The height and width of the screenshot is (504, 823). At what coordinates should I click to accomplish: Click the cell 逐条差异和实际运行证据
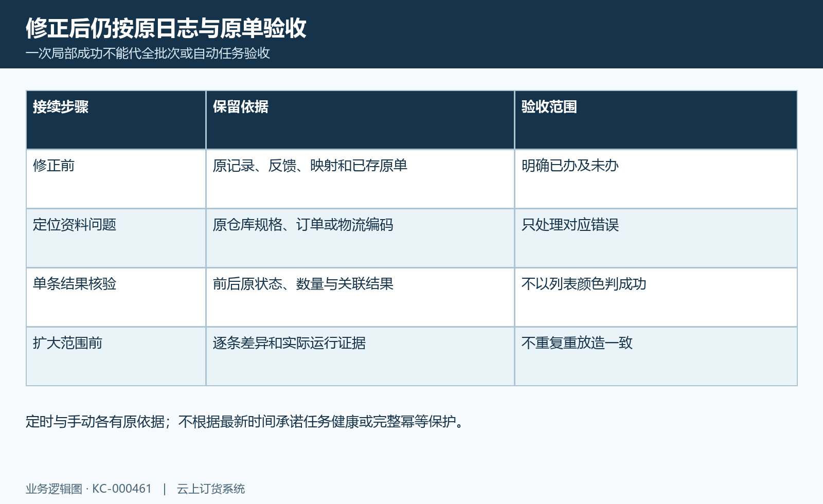360,356
